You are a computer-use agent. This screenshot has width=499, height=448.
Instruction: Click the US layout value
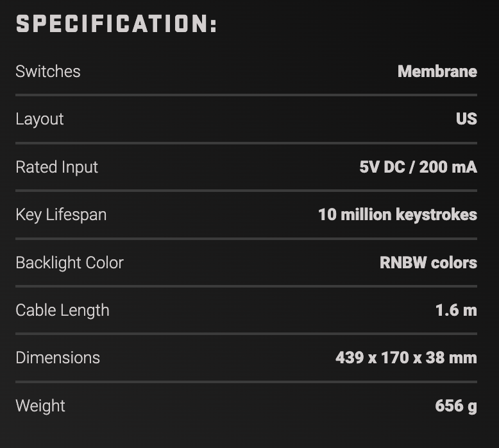tap(466, 119)
